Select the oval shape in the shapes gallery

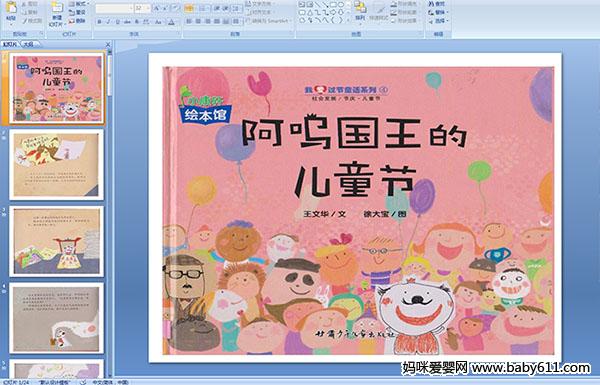(x=341, y=5)
